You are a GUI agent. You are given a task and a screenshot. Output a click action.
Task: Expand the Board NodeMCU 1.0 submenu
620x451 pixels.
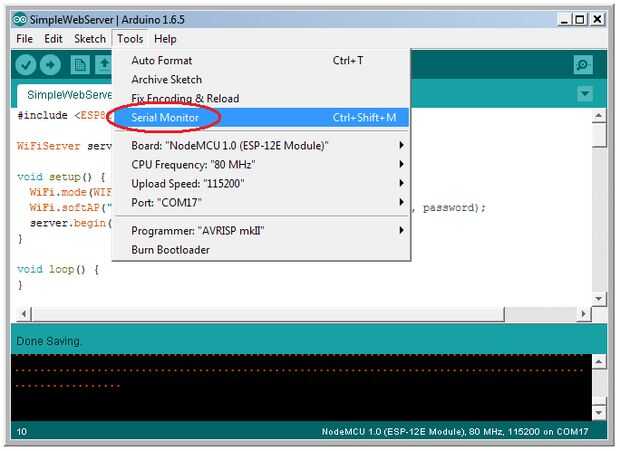click(x=261, y=146)
